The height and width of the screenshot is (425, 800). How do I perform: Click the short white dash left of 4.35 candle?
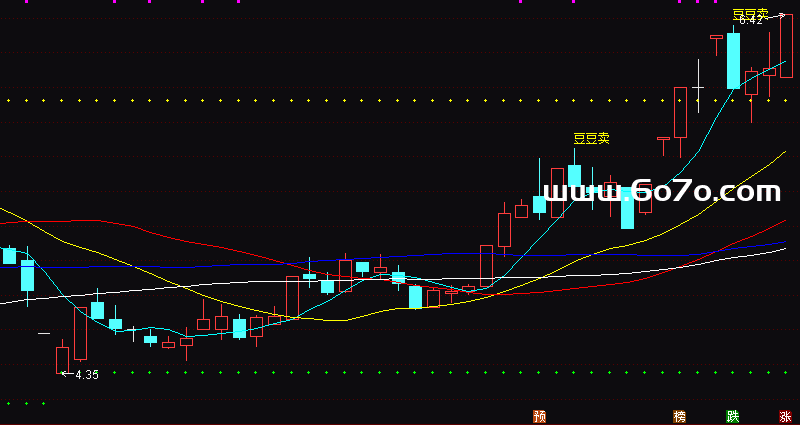click(44, 333)
